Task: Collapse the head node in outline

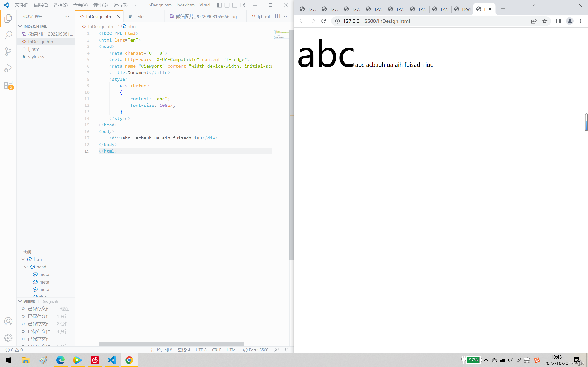Action: point(26,267)
